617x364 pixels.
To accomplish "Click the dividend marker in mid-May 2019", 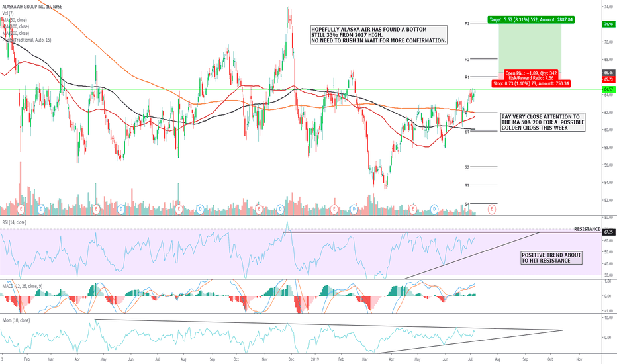I will [x=434, y=209].
